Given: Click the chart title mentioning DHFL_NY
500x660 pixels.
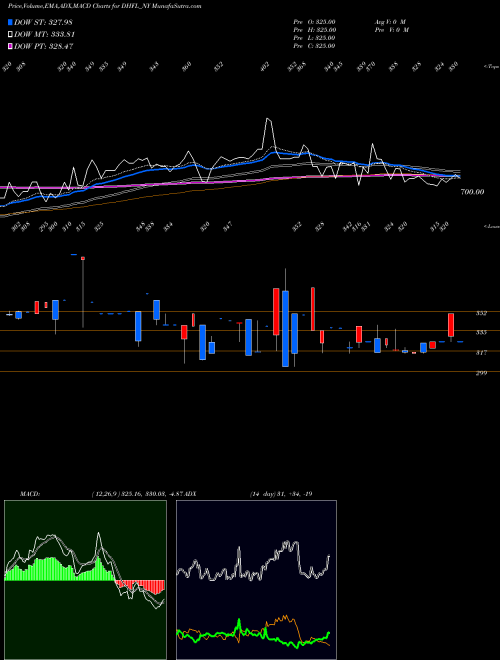Looking at the screenshot, I should coord(104,6).
